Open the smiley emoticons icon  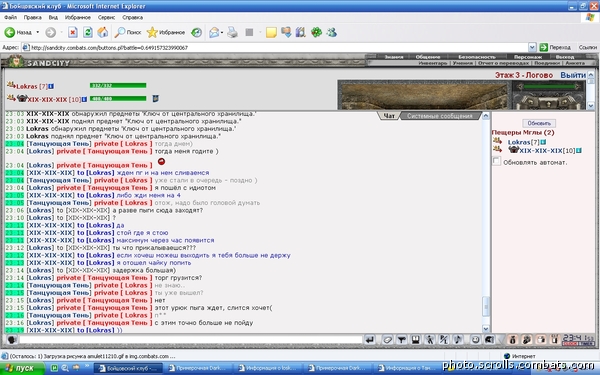coord(475,339)
